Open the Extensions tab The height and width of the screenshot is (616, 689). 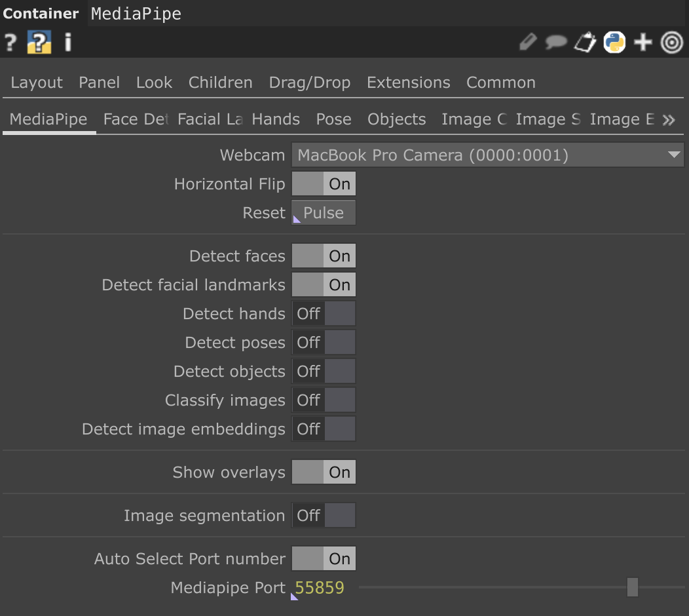click(x=408, y=83)
